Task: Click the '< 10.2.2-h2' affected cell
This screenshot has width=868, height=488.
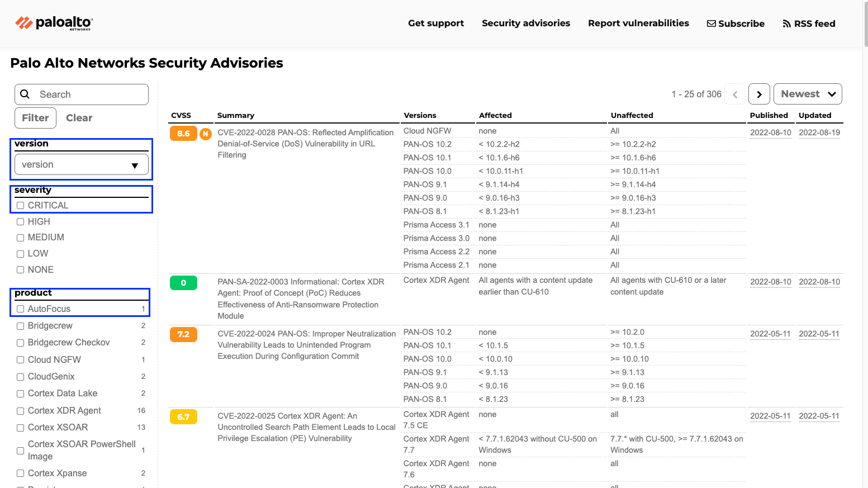Action: point(499,144)
